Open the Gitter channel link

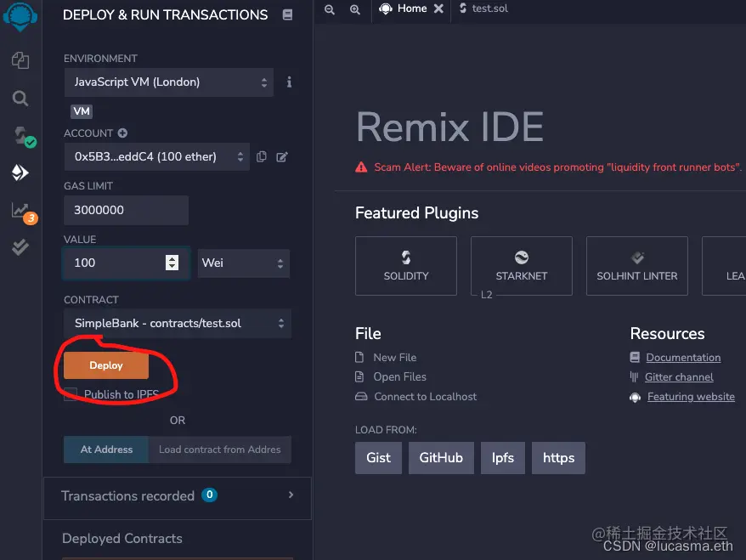pyautogui.click(x=679, y=376)
